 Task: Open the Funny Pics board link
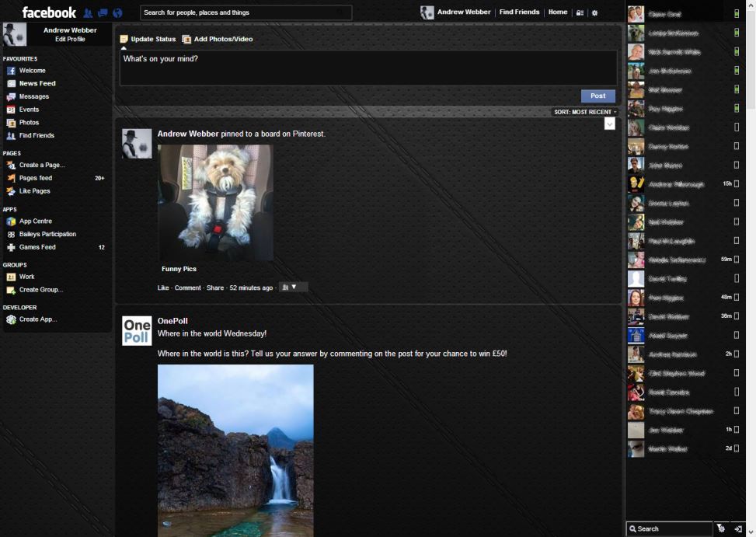[x=179, y=269]
